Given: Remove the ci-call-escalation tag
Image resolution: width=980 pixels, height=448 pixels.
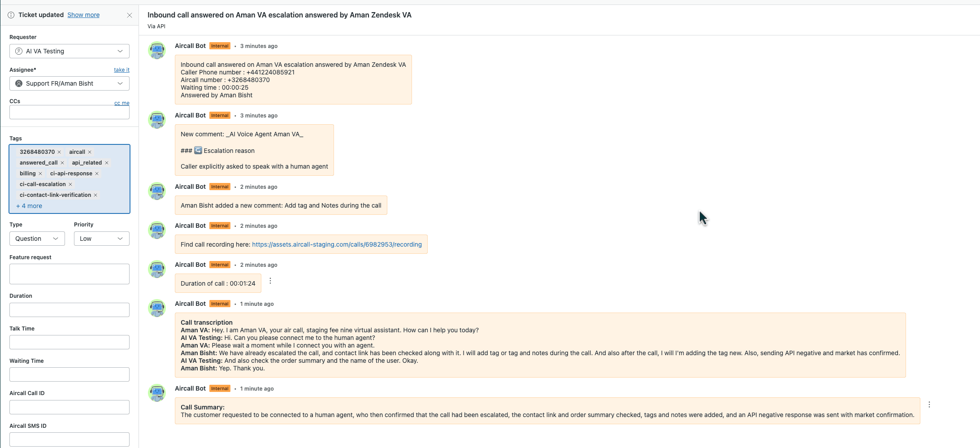Looking at the screenshot, I should tap(70, 184).
